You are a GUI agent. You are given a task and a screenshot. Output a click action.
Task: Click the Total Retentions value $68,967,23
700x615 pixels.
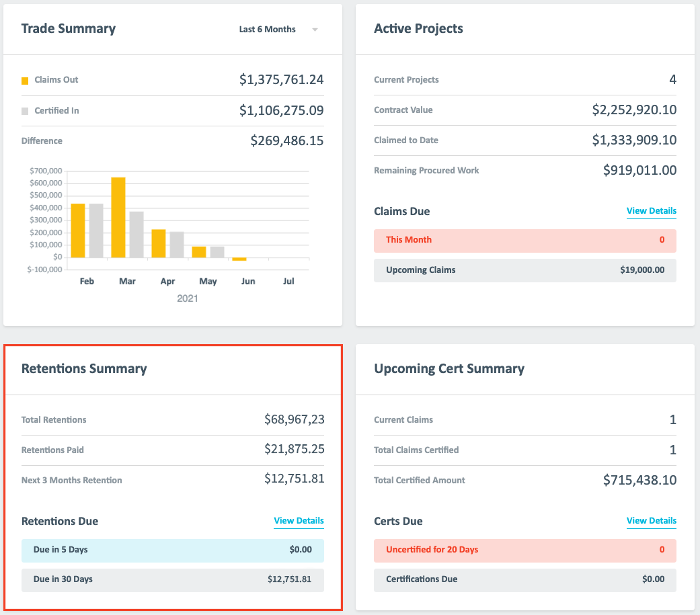[x=295, y=419]
